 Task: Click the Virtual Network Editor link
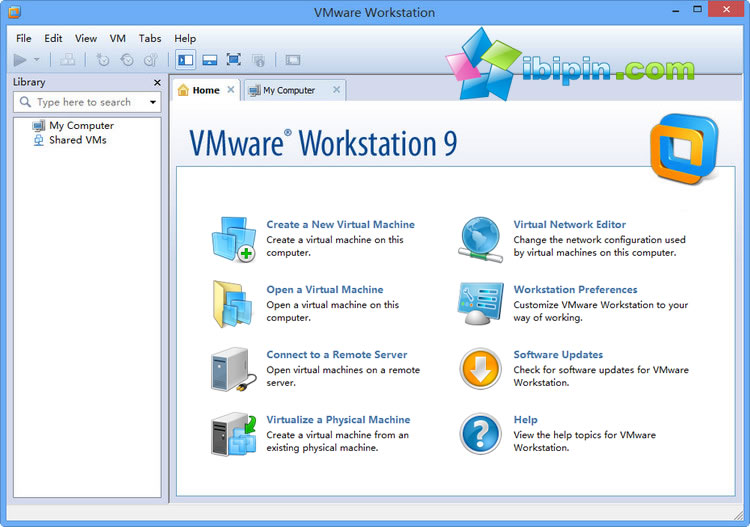point(570,224)
